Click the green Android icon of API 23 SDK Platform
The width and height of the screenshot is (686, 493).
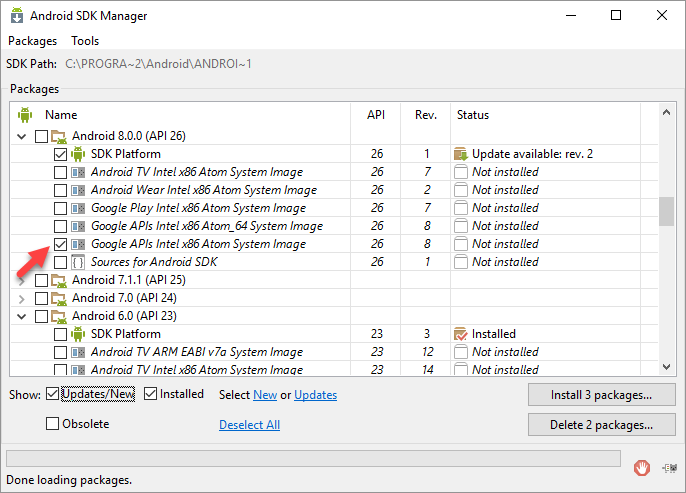[x=78, y=334]
